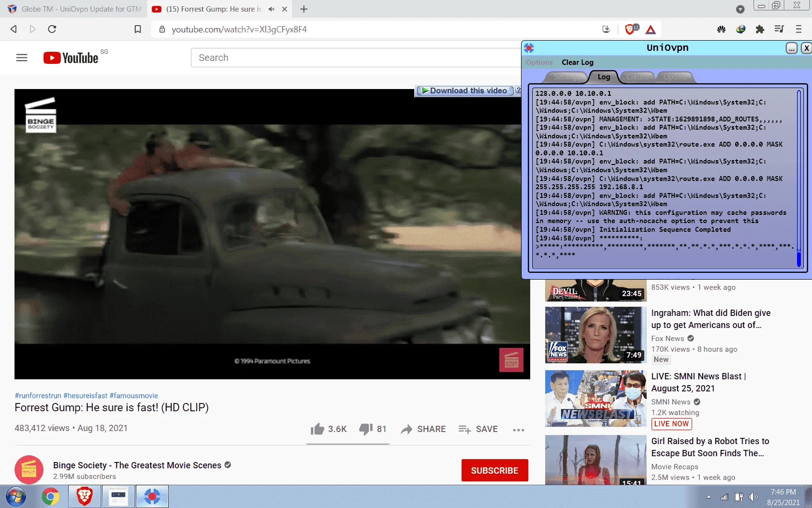This screenshot has width=812, height=508.
Task: Open #famousmovie hashtag link
Action: click(134, 396)
